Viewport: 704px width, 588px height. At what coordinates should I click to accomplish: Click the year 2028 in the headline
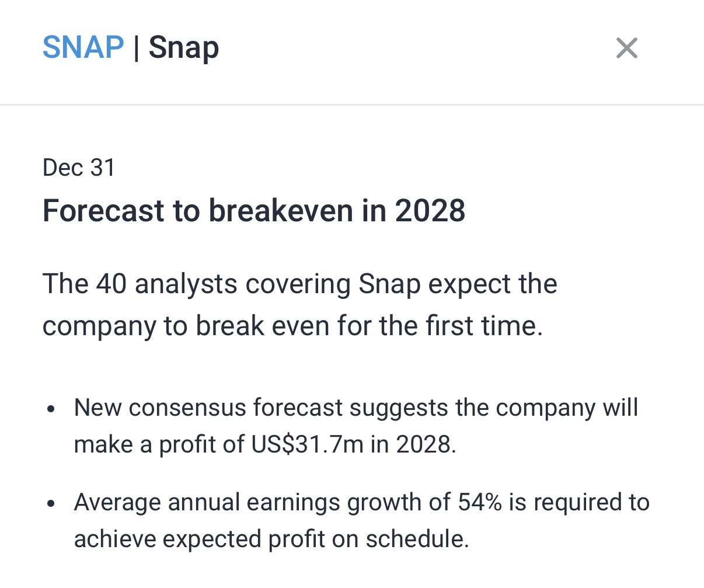point(430,211)
